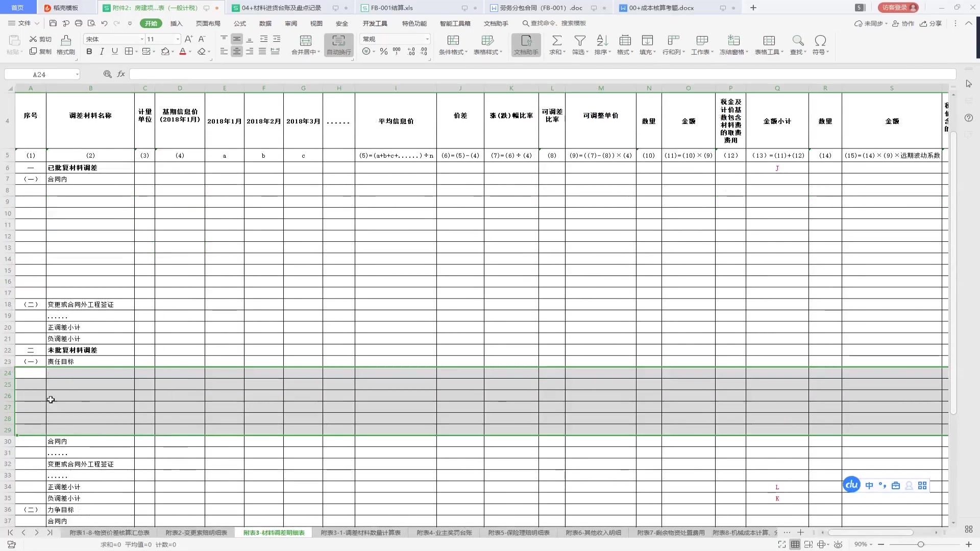Click the 分享 share button
Viewport: 980px width, 551px height.
pos(930,23)
